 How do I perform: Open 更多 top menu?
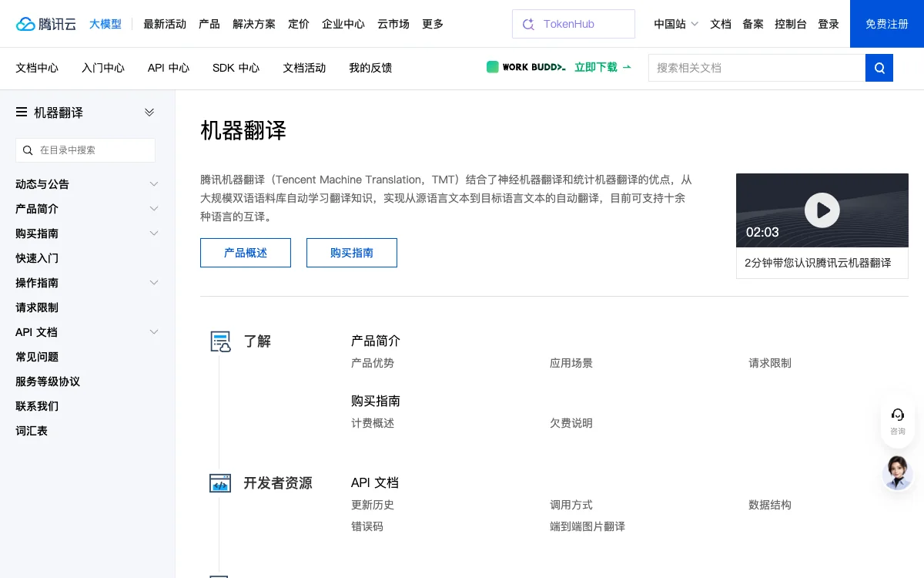click(433, 24)
